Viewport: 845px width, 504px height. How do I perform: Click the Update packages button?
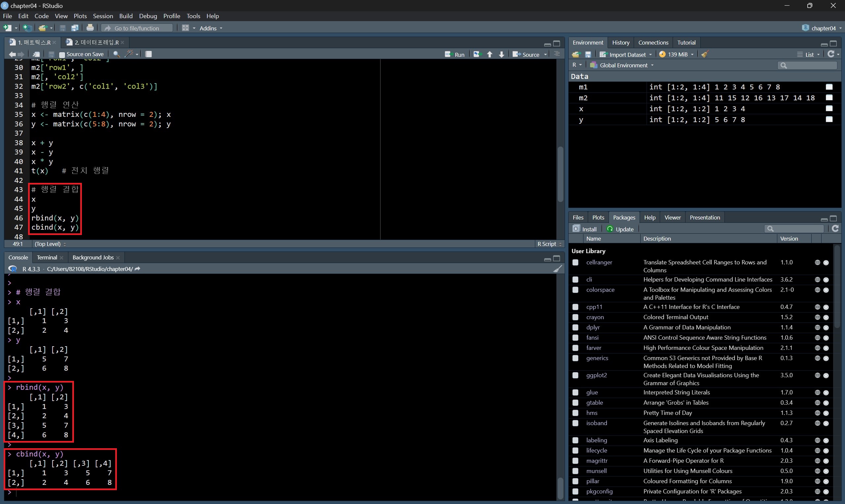click(x=620, y=229)
